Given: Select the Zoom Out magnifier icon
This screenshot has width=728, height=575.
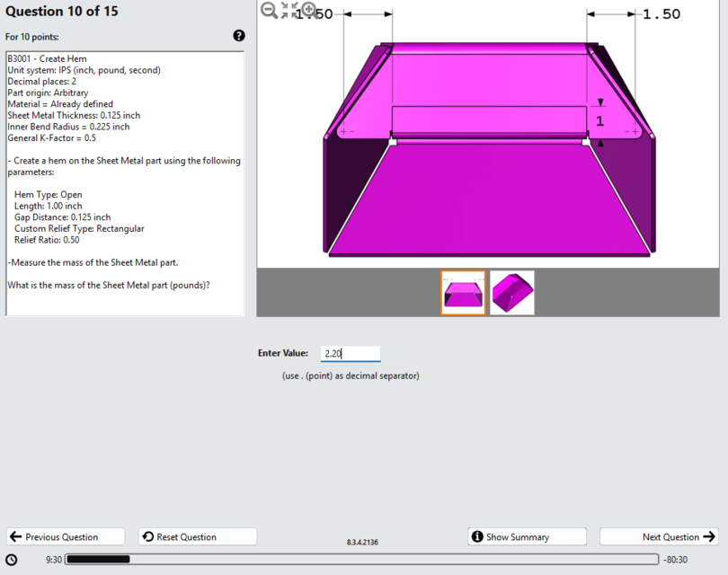Looking at the screenshot, I should (x=268, y=10).
